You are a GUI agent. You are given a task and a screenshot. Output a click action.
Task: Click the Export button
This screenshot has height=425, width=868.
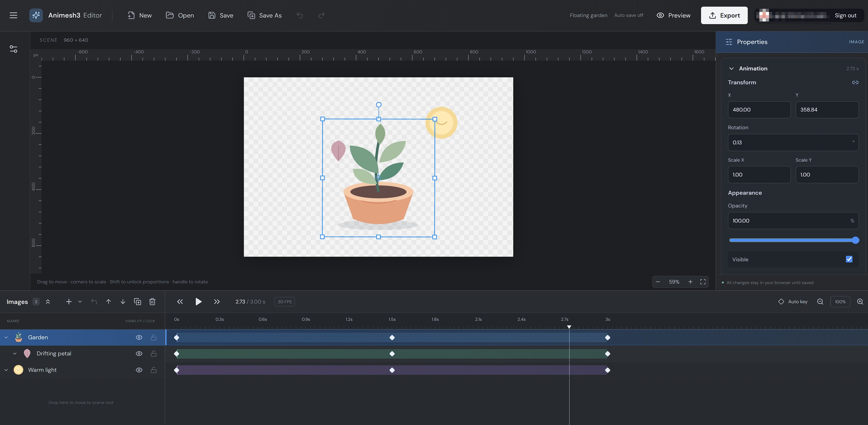pos(724,15)
